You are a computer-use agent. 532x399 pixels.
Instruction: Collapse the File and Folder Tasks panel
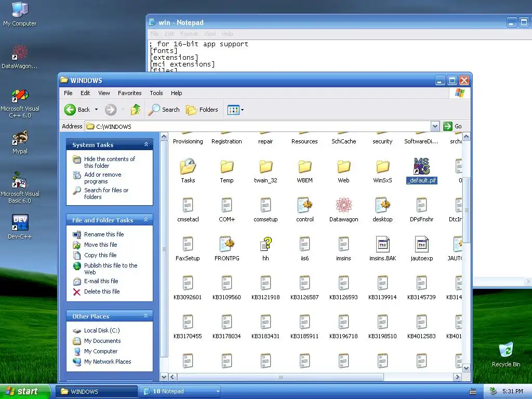point(146,220)
